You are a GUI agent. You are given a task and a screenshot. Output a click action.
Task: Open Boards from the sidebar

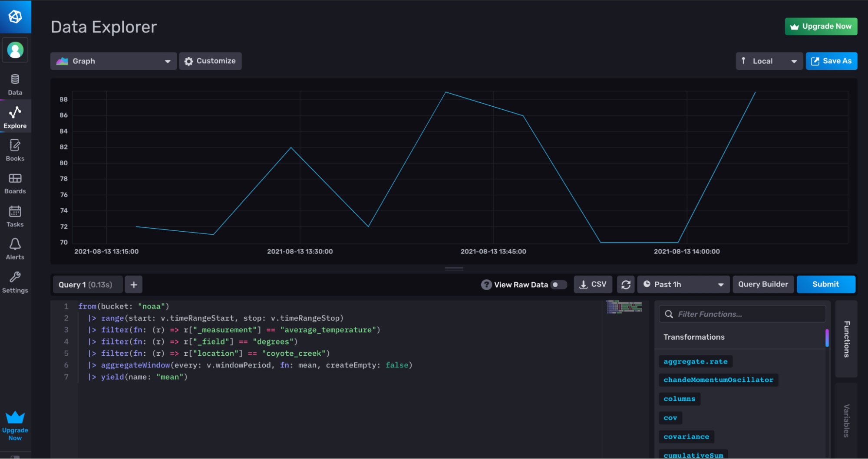(x=15, y=183)
